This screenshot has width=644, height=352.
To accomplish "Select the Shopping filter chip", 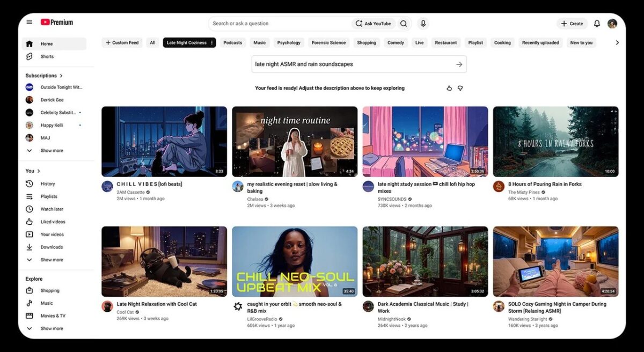I will pos(367,42).
